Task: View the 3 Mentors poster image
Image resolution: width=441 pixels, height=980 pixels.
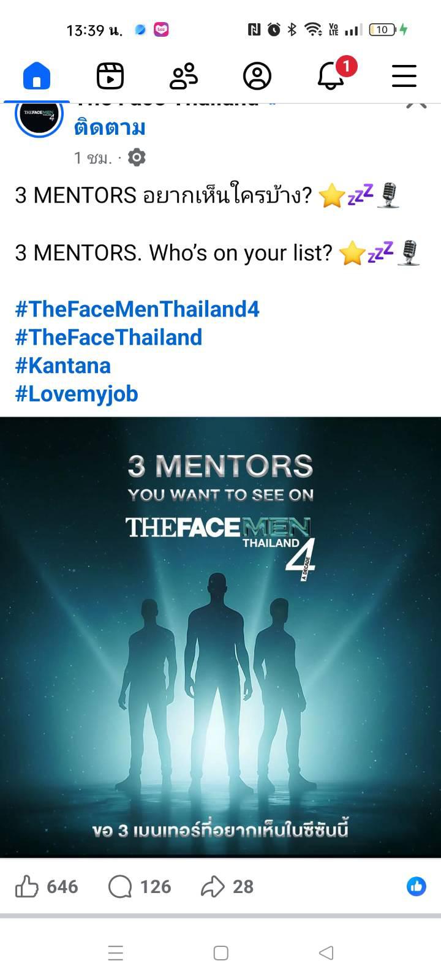Action: click(x=221, y=637)
